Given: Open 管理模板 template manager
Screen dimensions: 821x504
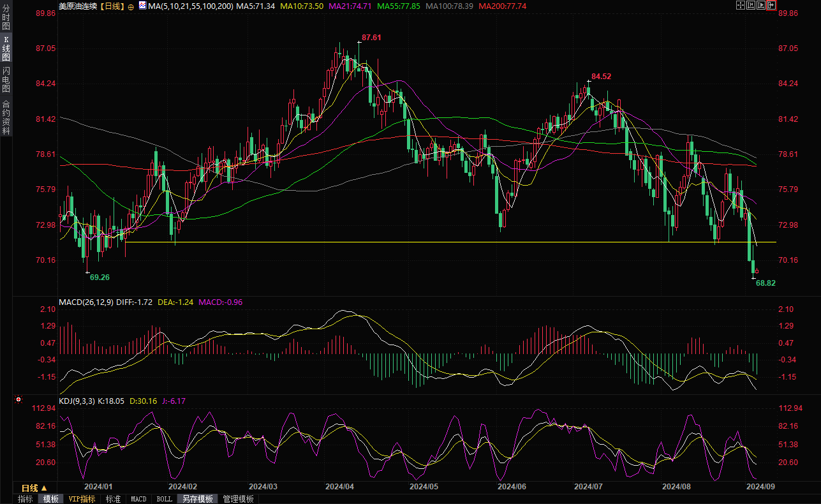Looking at the screenshot, I should (238, 499).
